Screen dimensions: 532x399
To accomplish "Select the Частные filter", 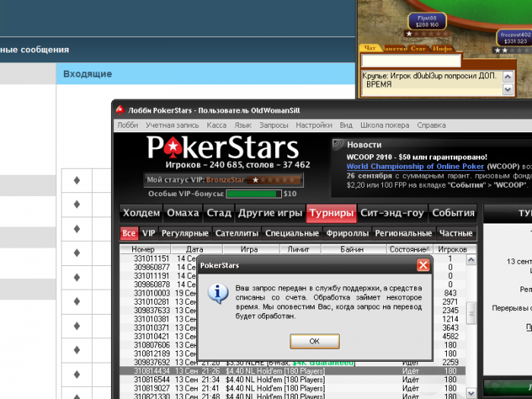I will 456,233.
